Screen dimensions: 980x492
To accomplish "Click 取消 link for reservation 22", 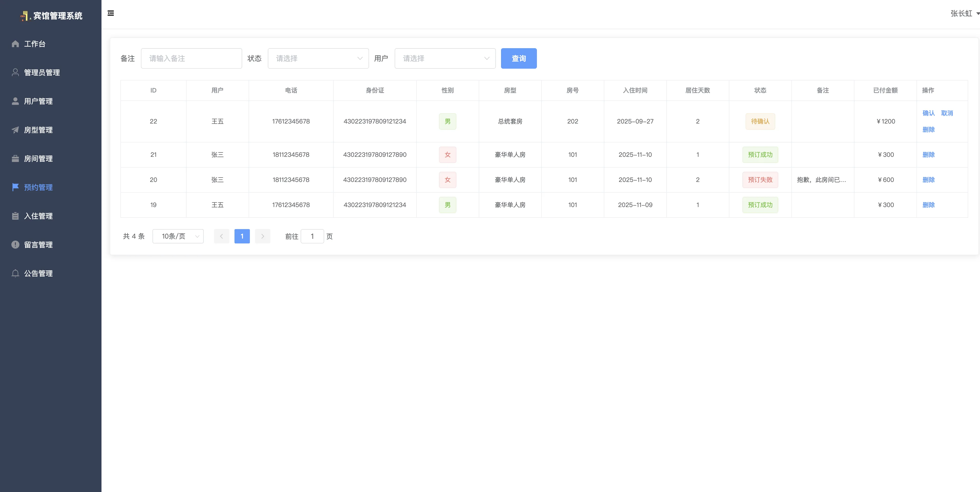I will (x=946, y=113).
